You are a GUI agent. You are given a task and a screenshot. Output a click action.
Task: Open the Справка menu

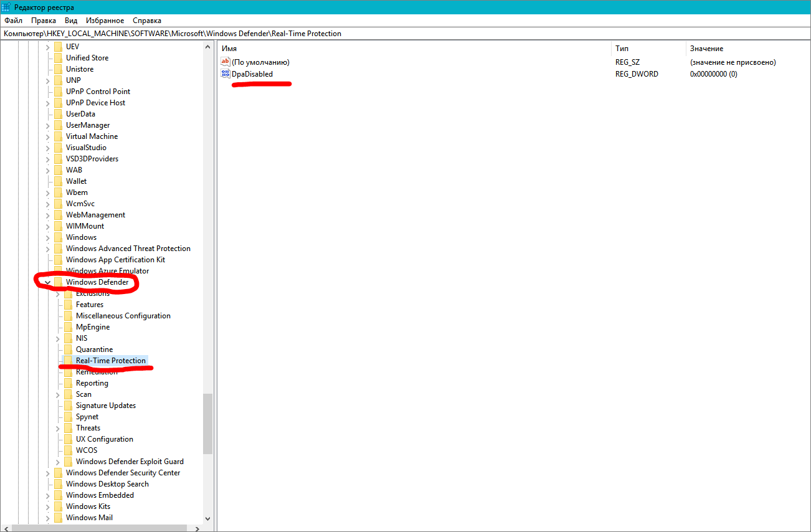147,21
